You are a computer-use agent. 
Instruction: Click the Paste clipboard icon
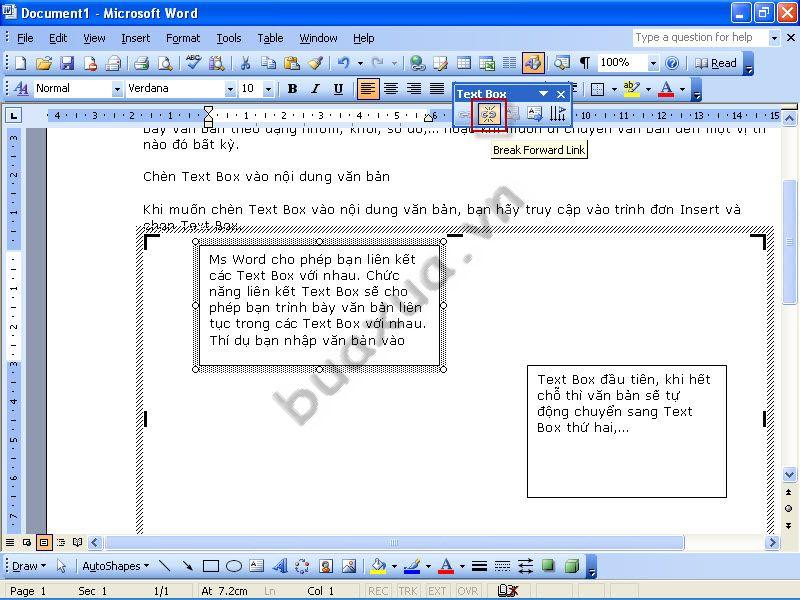(292, 63)
